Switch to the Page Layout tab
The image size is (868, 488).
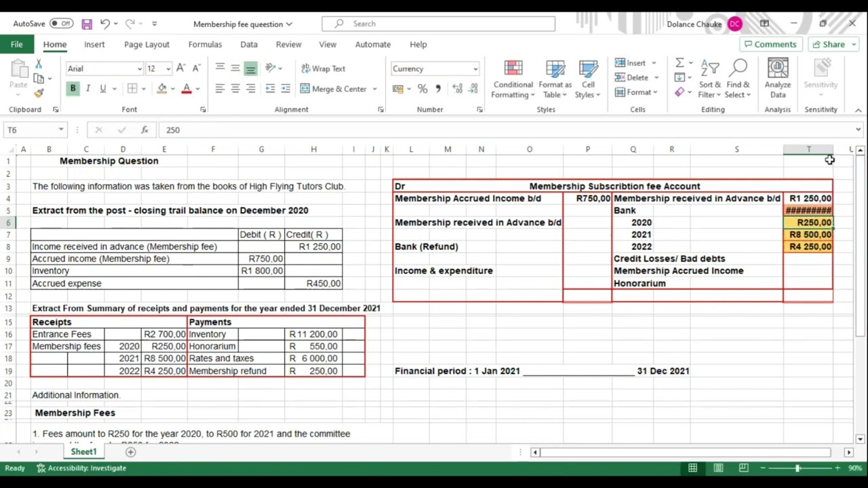146,45
